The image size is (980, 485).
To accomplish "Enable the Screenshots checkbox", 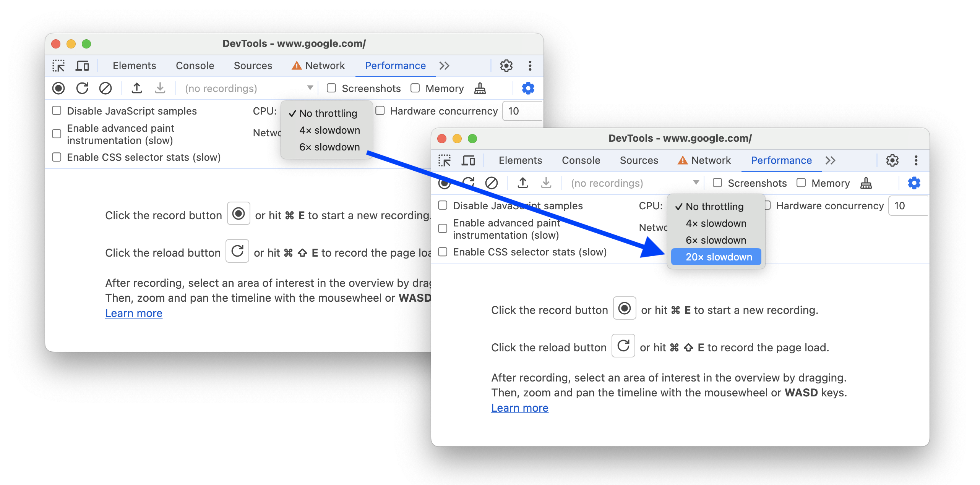I will coord(717,183).
